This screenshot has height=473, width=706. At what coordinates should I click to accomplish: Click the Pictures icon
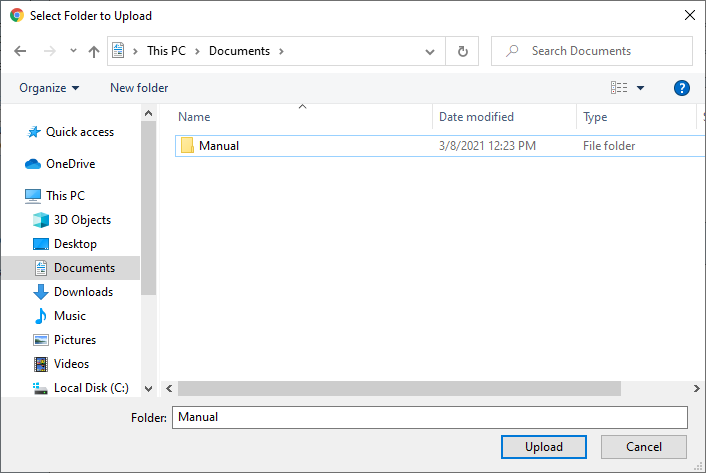[x=41, y=340]
